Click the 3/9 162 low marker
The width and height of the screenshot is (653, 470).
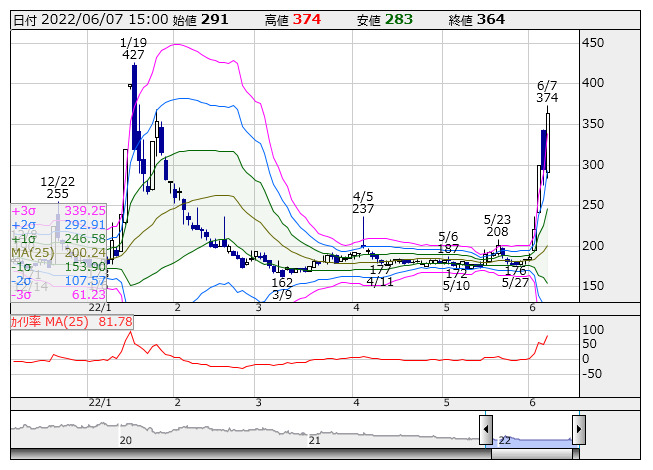coord(282,289)
